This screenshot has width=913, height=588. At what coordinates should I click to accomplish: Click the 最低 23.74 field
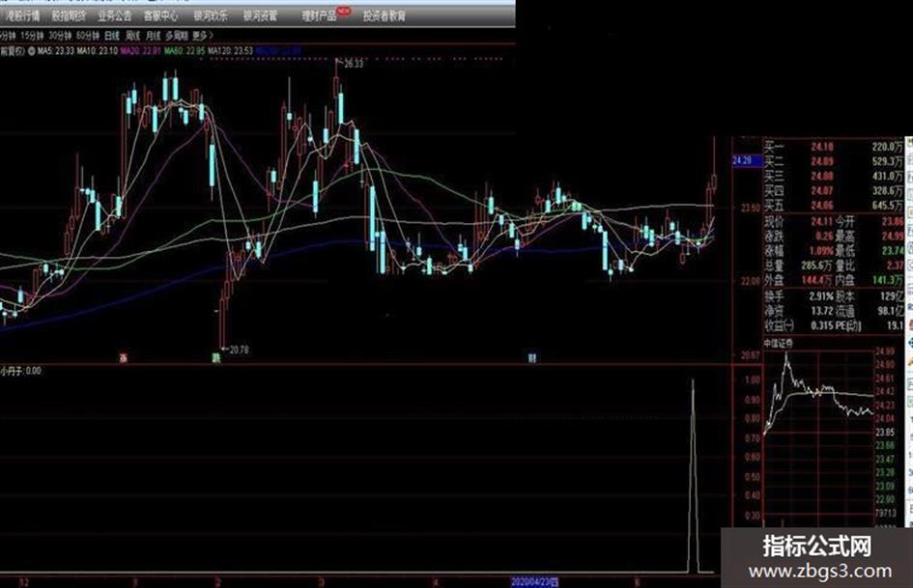(x=870, y=251)
